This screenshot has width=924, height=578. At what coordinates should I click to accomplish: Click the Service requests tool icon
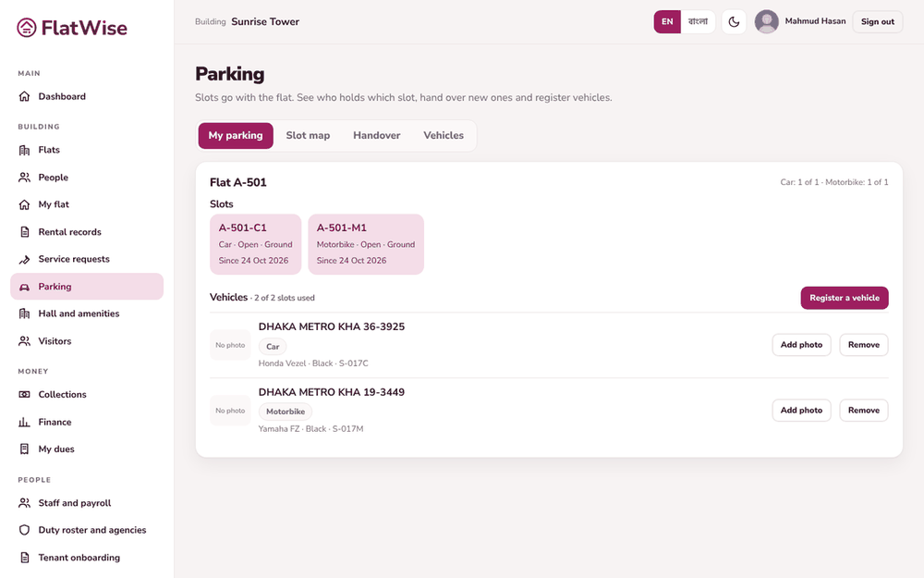24,259
